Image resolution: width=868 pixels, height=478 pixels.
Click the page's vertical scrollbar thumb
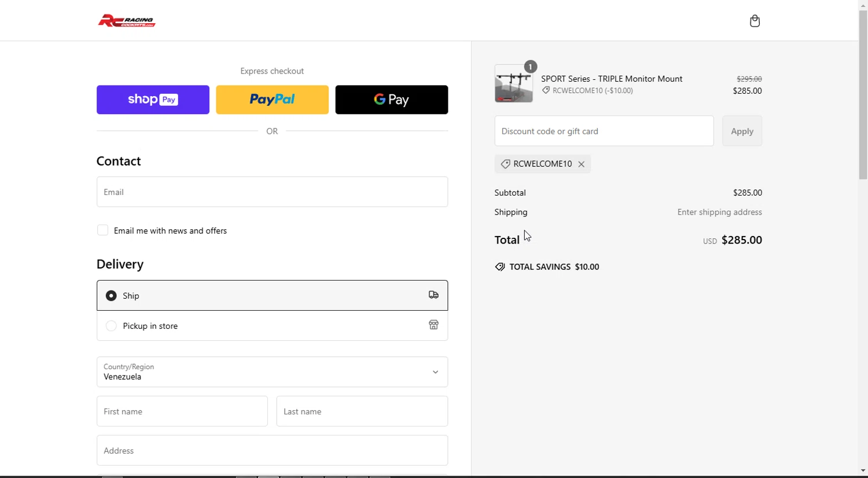click(863, 93)
